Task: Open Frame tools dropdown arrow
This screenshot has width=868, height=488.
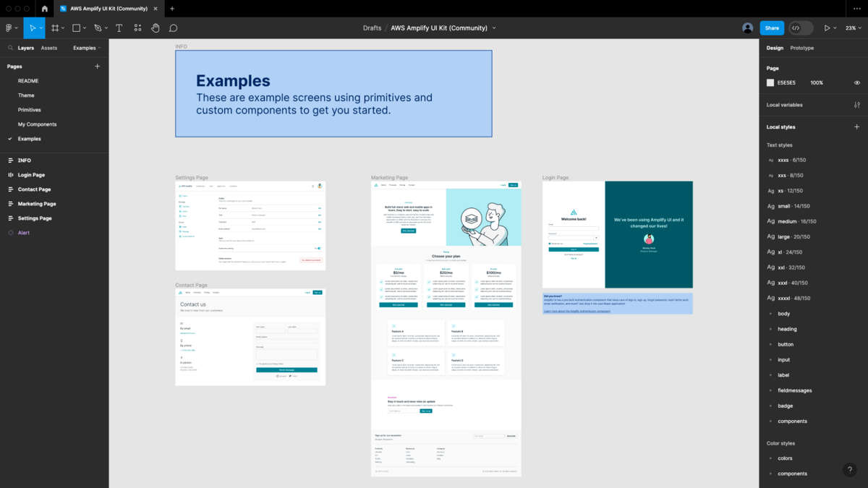Action: [64, 28]
